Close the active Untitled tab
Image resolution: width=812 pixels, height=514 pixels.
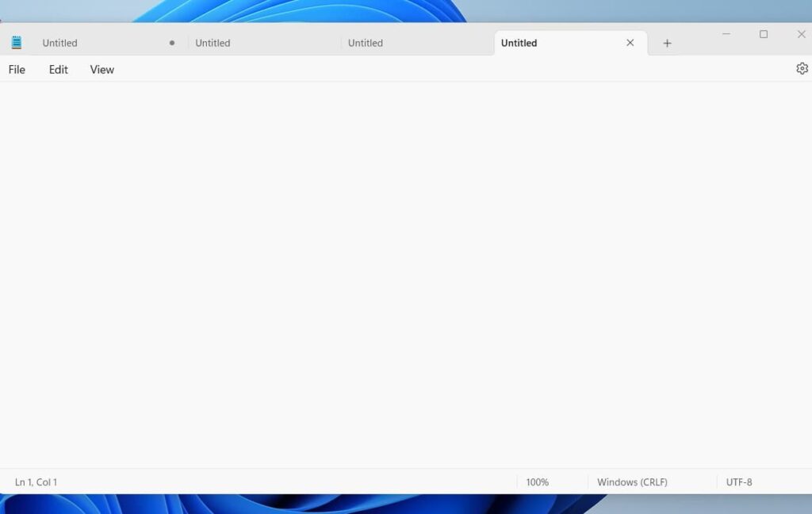tap(630, 43)
